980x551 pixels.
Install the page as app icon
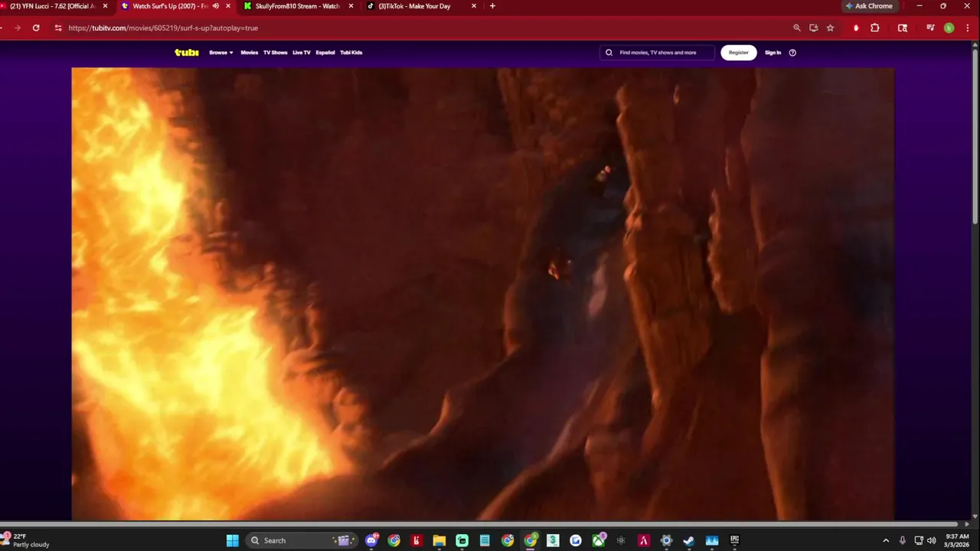(x=814, y=28)
